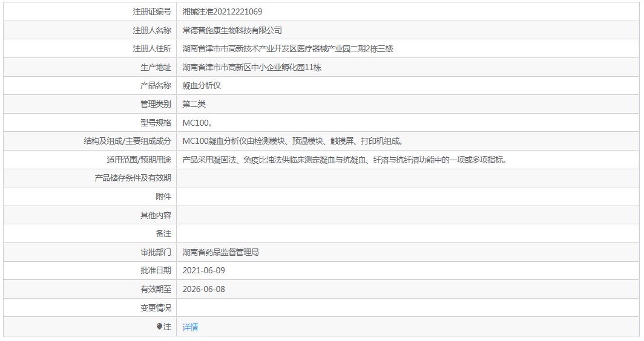Screen dimensions: 644x341
Task: Click the 附件 row label
Action: (x=163, y=196)
